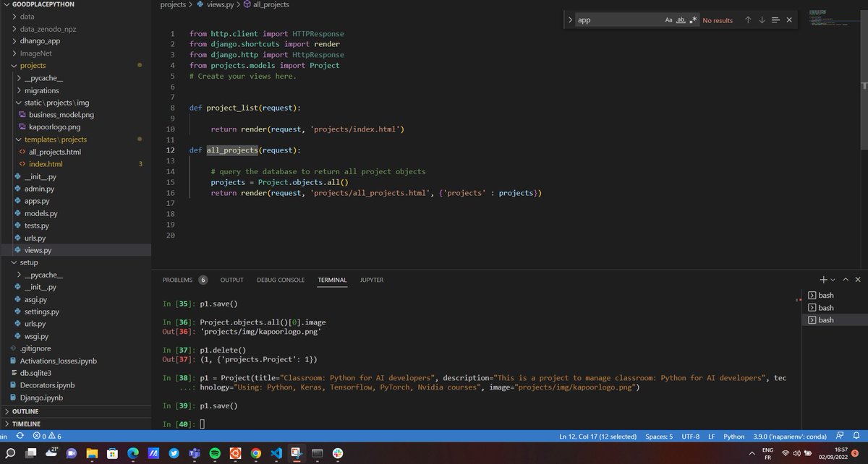Open the DEBUG CONSOLE tab
The height and width of the screenshot is (464, 868).
tap(281, 280)
